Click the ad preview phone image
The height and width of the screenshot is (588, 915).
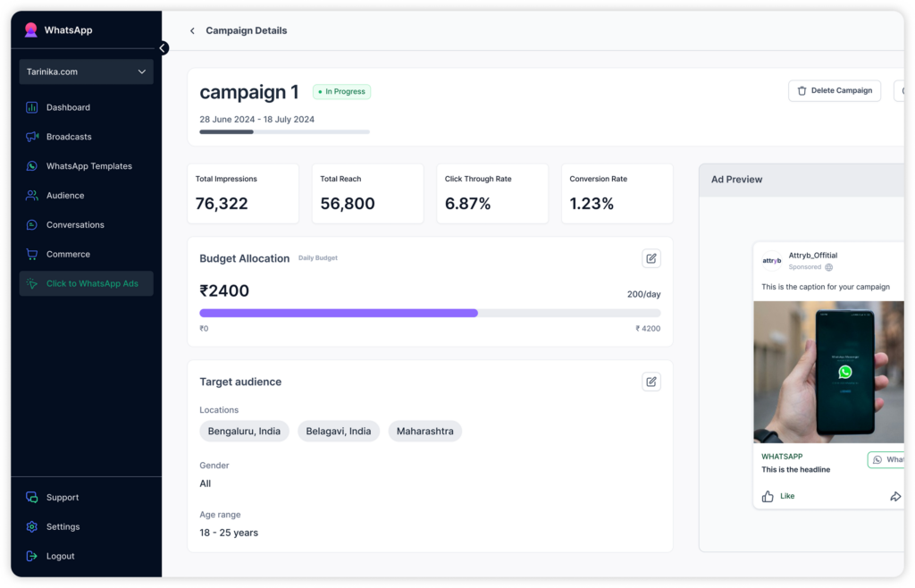click(x=828, y=372)
